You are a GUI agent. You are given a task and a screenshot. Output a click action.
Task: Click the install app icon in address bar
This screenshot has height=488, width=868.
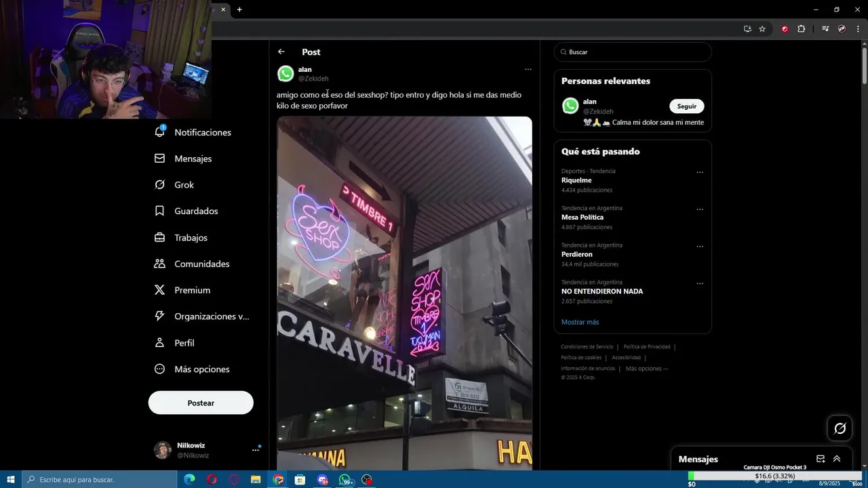click(x=747, y=28)
